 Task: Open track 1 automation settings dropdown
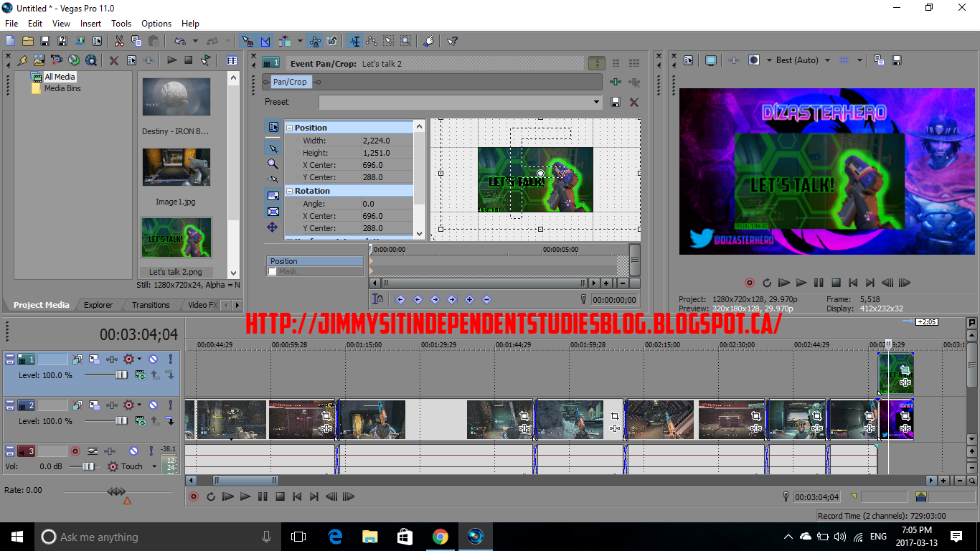coord(139,359)
